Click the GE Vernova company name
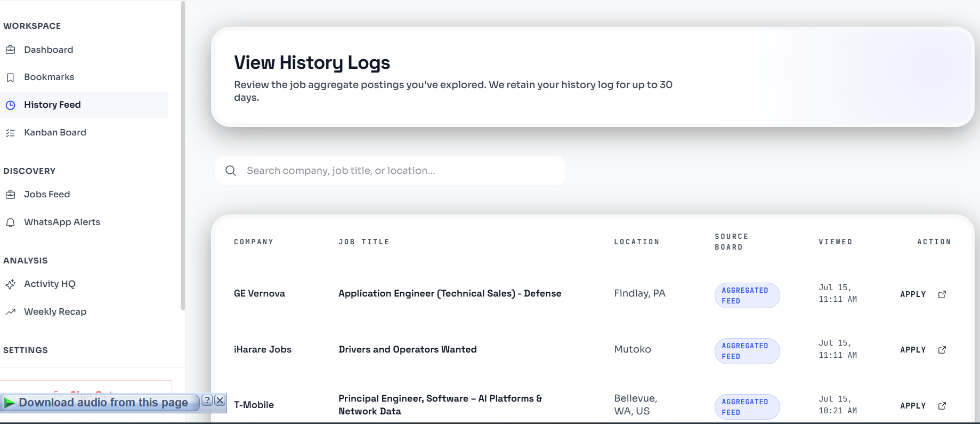Viewport: 980px width, 424px height. (x=260, y=293)
